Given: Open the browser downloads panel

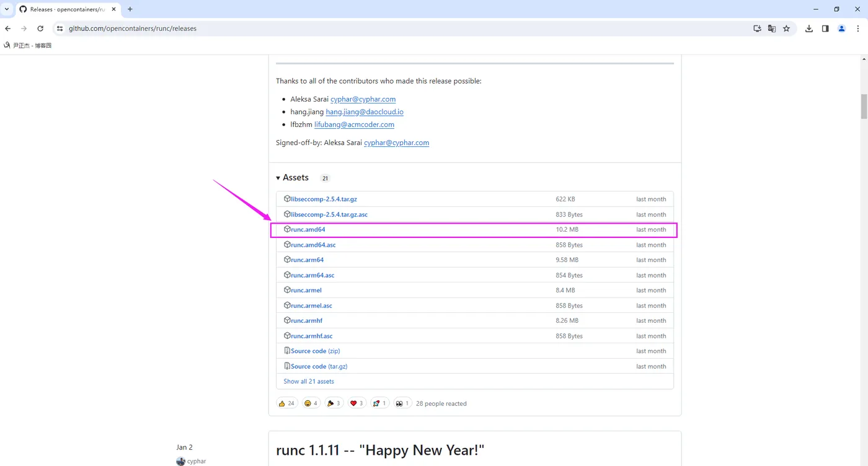Looking at the screenshot, I should click(x=809, y=29).
